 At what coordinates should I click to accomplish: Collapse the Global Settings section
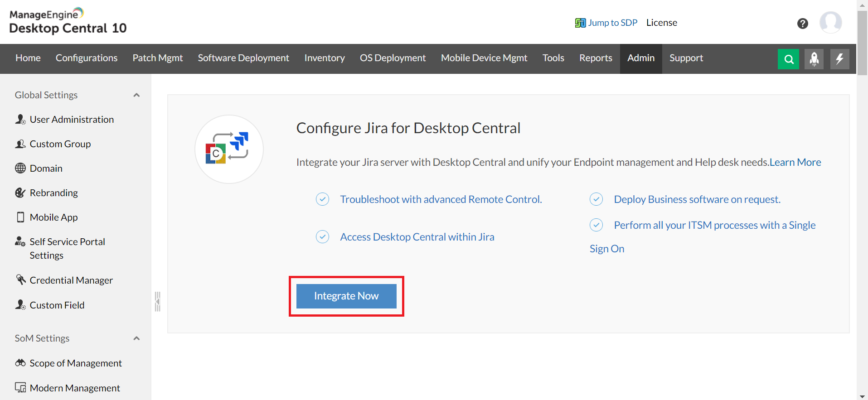tap(136, 95)
